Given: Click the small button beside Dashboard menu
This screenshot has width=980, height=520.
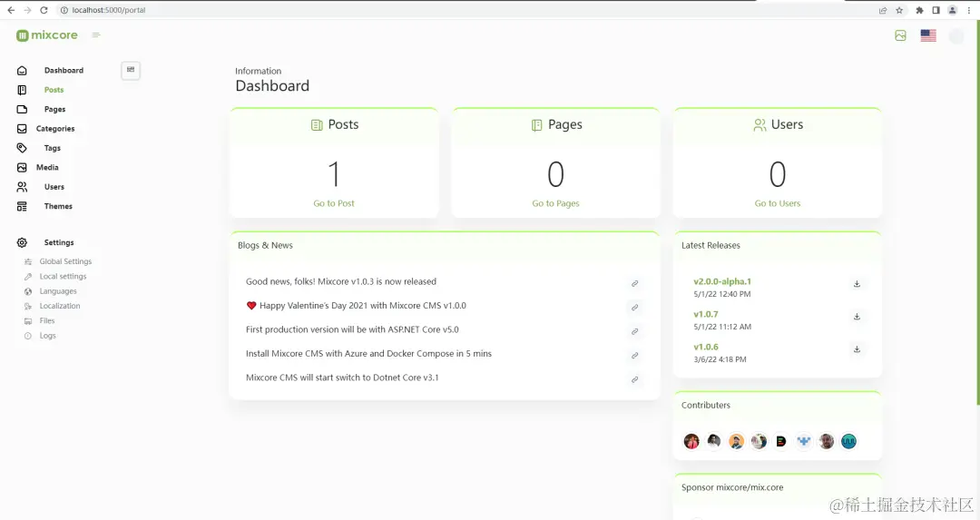Looking at the screenshot, I should pos(131,70).
